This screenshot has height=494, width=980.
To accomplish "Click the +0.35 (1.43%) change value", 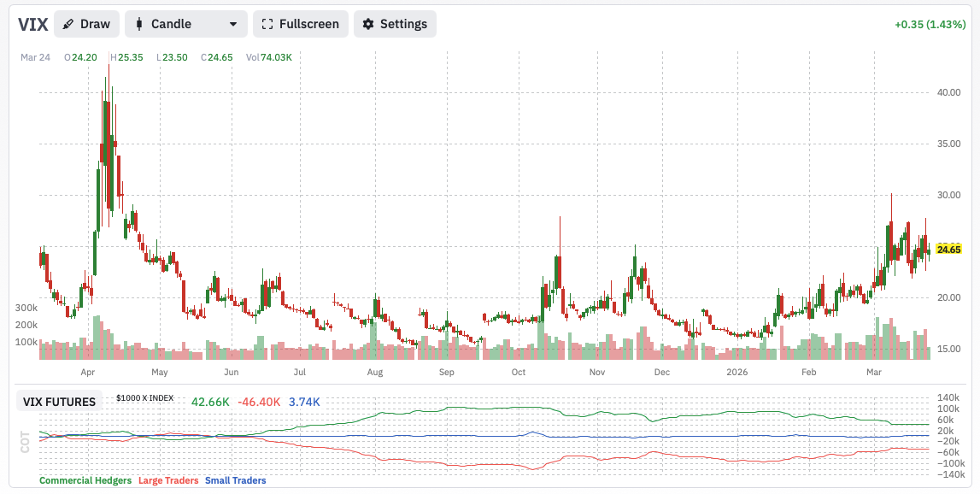I will click(x=930, y=25).
